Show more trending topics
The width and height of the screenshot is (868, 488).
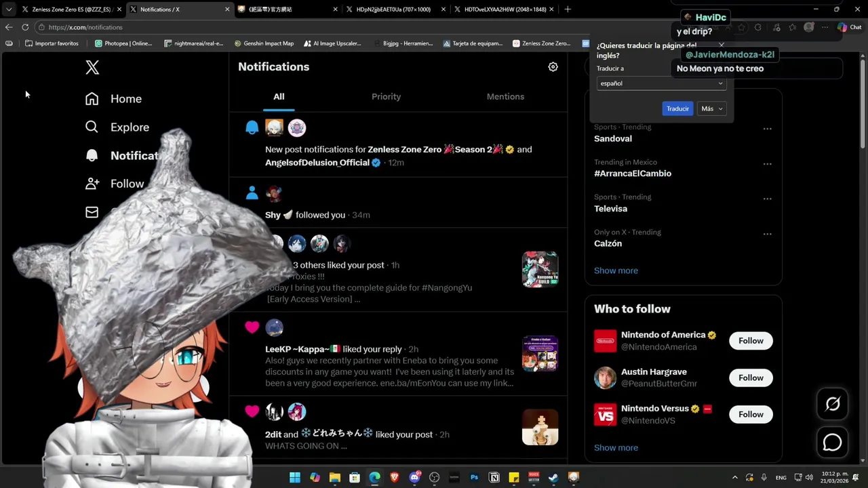(x=616, y=270)
